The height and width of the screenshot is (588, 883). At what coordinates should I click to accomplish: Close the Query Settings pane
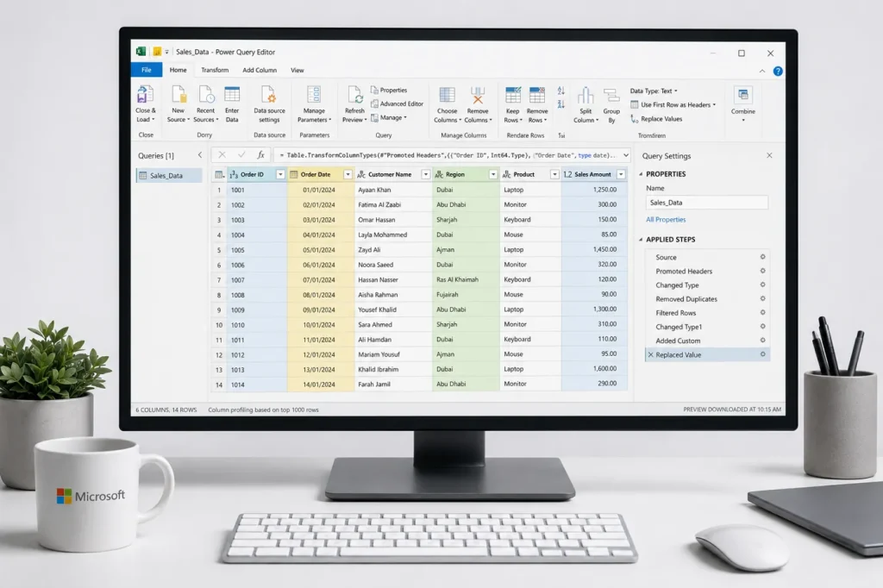(769, 155)
